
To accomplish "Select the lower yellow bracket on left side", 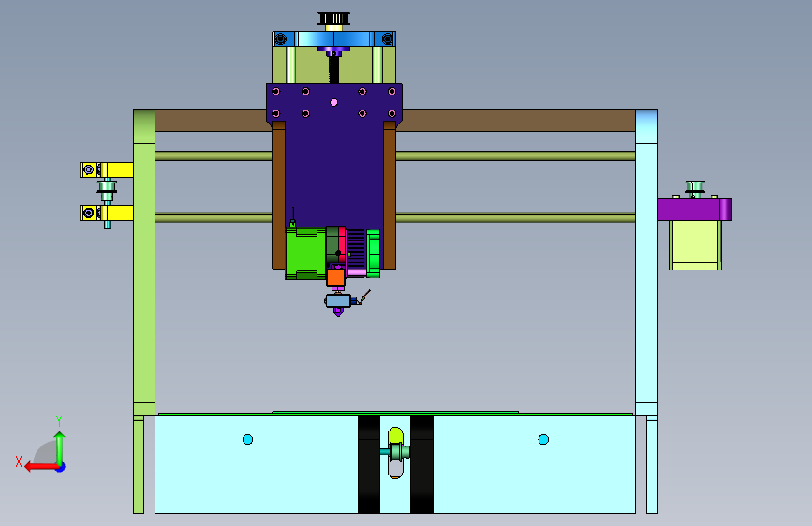I will coord(107,212).
